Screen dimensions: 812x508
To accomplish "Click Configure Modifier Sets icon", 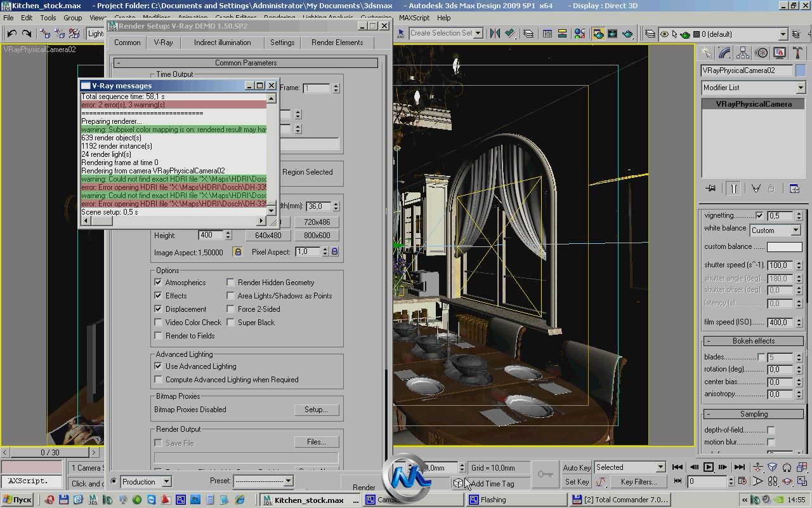I will tap(794, 189).
